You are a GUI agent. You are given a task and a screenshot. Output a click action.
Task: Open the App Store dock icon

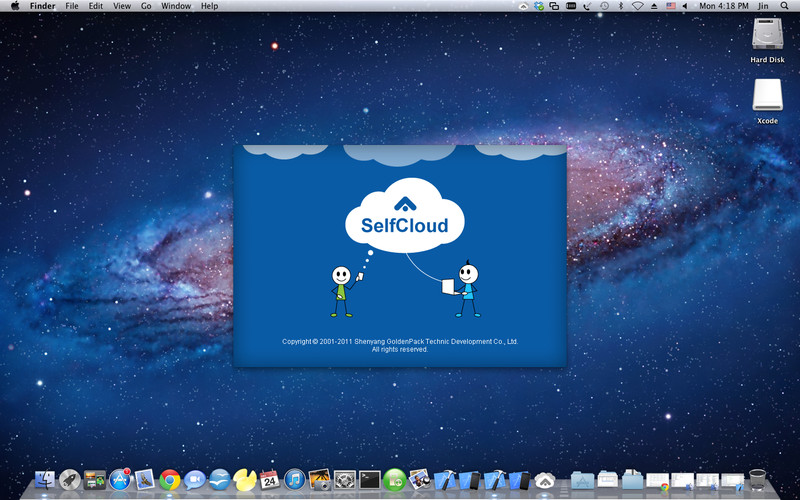(x=120, y=480)
